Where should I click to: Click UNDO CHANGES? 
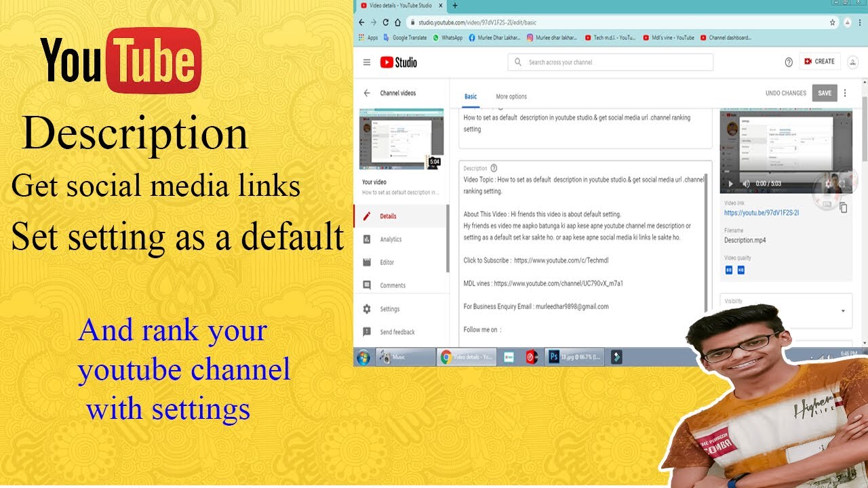tap(786, 94)
